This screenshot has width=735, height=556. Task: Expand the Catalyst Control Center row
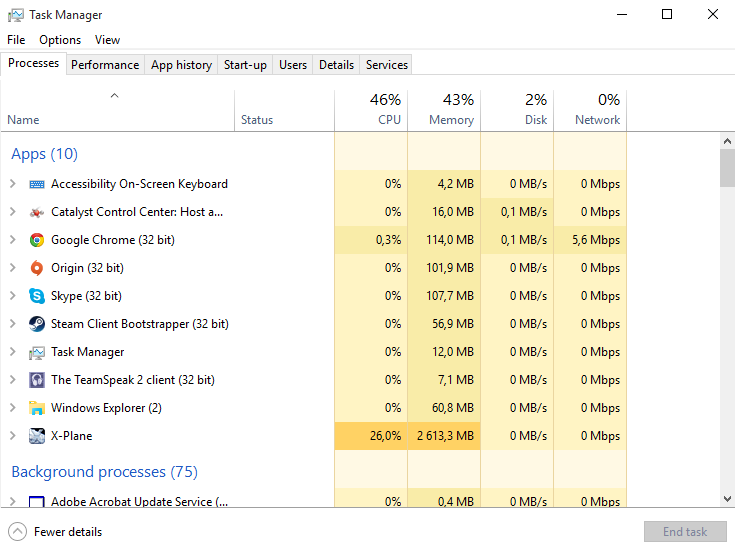pos(13,212)
